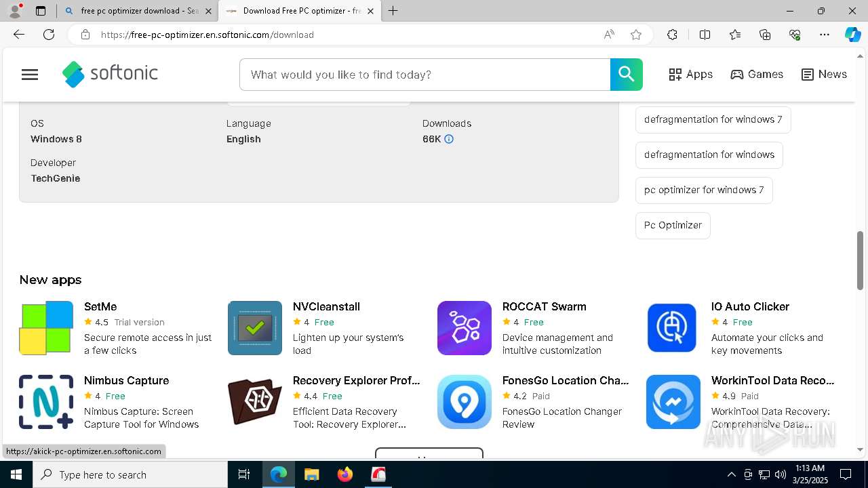Open the ROCCAT Swarm app icon

pos(465,328)
